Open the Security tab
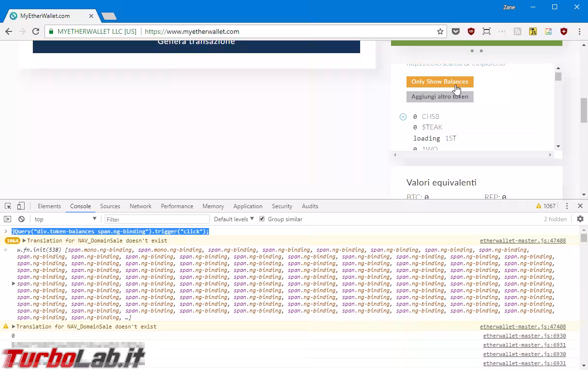Viewport: 588px width, 370px height. (282, 206)
